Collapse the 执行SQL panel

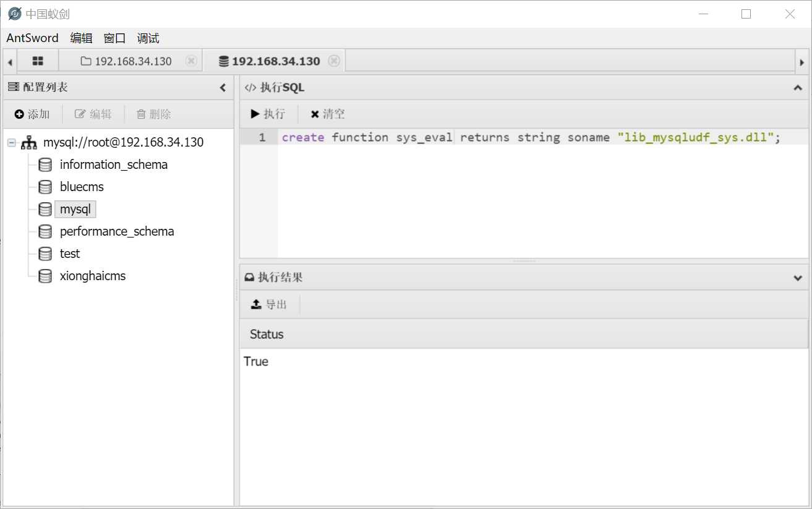[x=798, y=88]
